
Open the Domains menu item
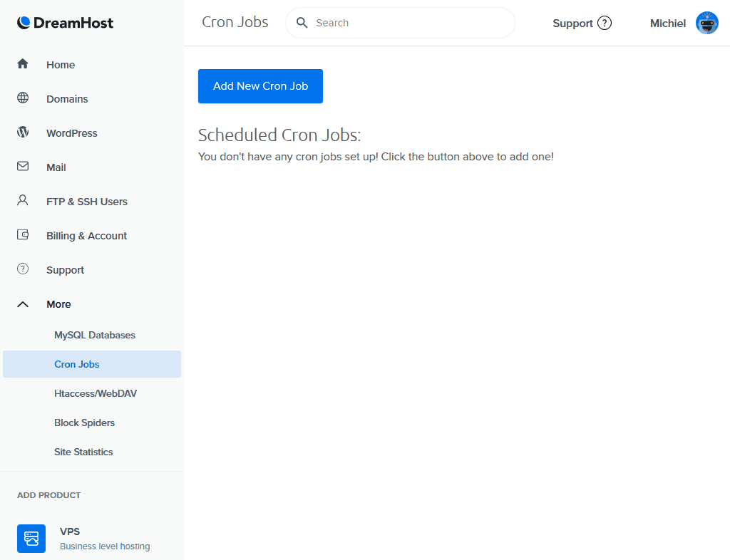click(67, 99)
